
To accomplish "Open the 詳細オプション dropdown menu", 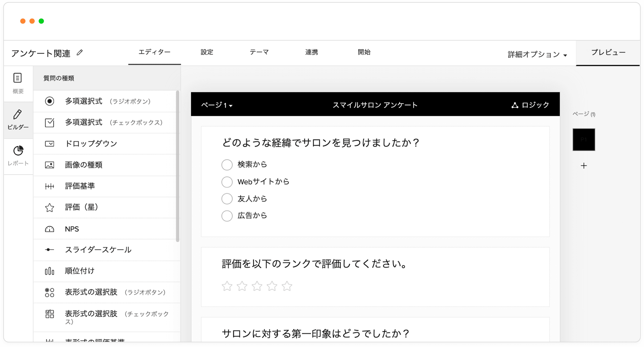I will 537,54.
